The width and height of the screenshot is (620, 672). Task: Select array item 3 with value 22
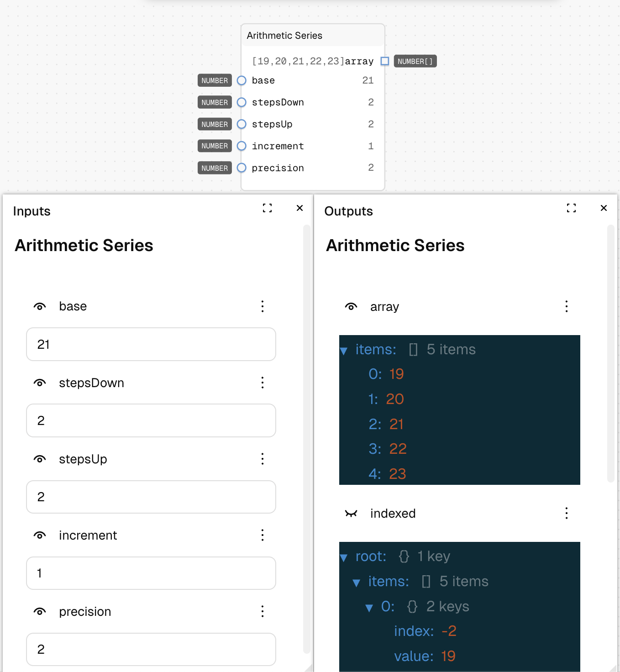pyautogui.click(x=388, y=449)
